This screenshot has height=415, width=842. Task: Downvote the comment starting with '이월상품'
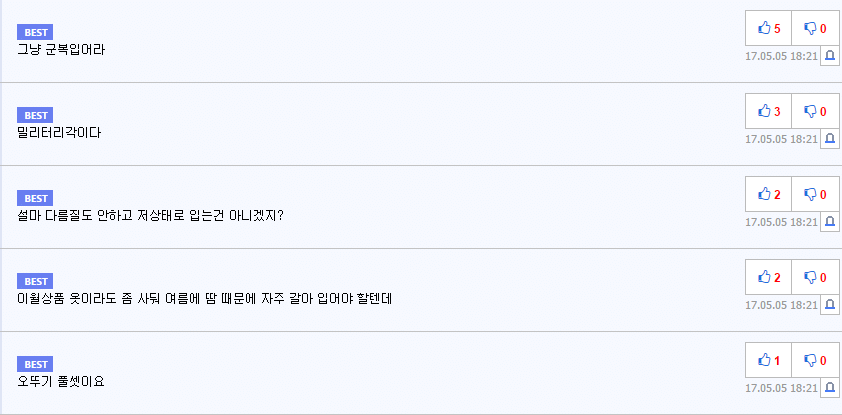coord(815,277)
